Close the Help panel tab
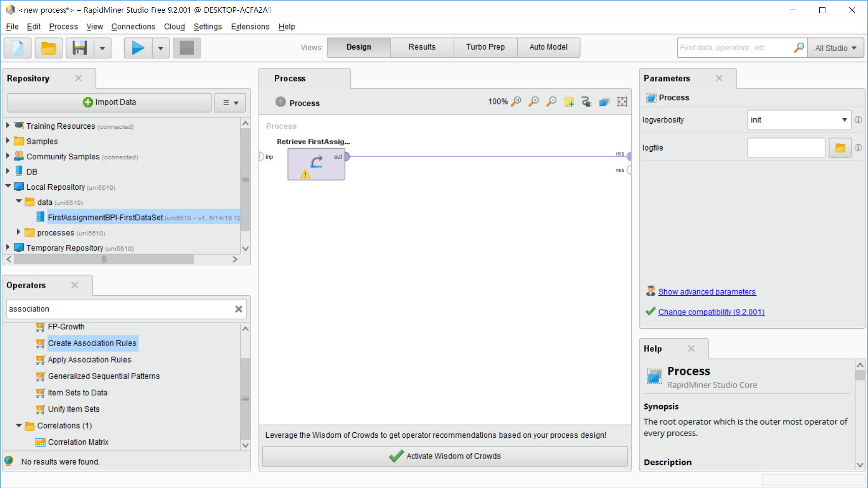868x488 pixels. click(x=692, y=348)
